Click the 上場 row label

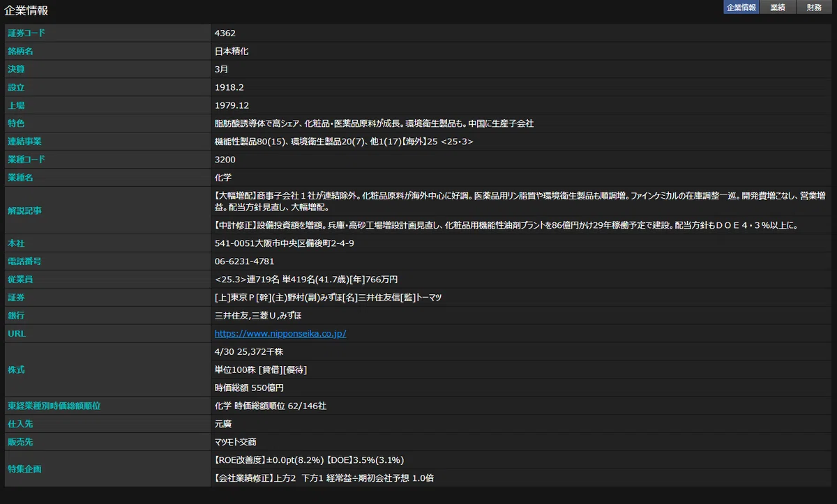(16, 105)
